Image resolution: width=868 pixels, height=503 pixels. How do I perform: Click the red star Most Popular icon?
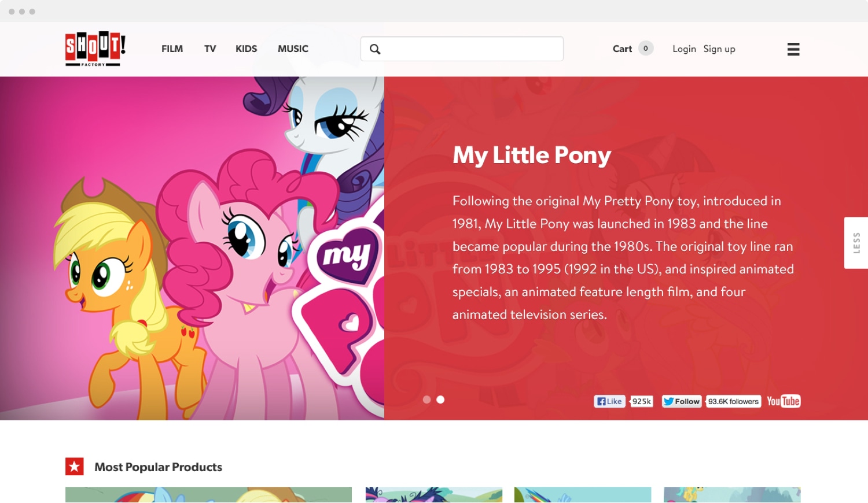pyautogui.click(x=75, y=467)
